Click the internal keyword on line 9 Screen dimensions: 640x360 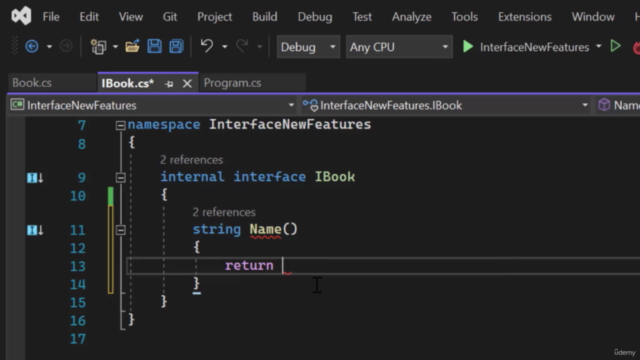click(192, 177)
